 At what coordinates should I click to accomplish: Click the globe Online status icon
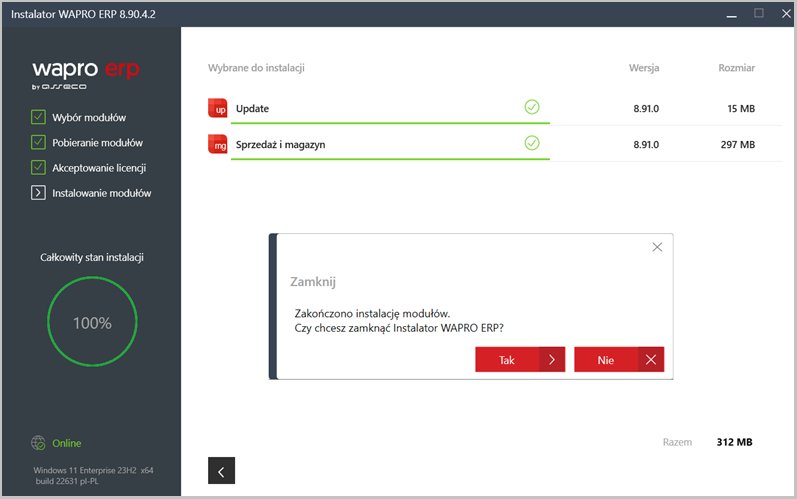click(x=38, y=443)
